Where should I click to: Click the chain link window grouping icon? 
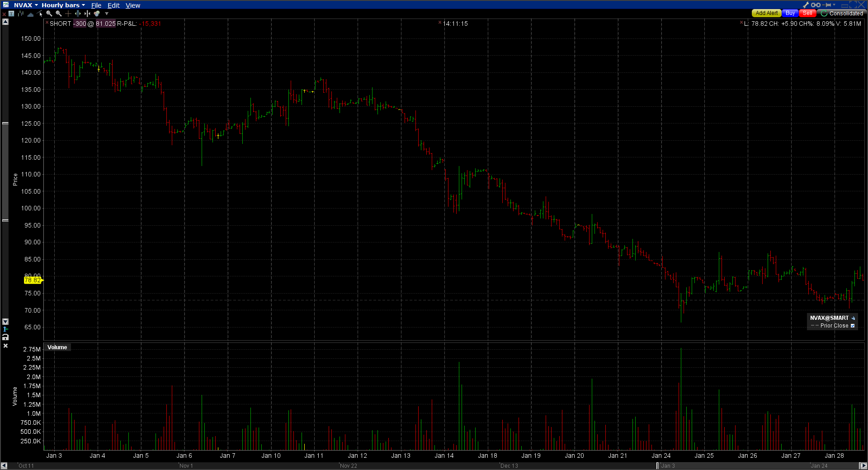816,5
